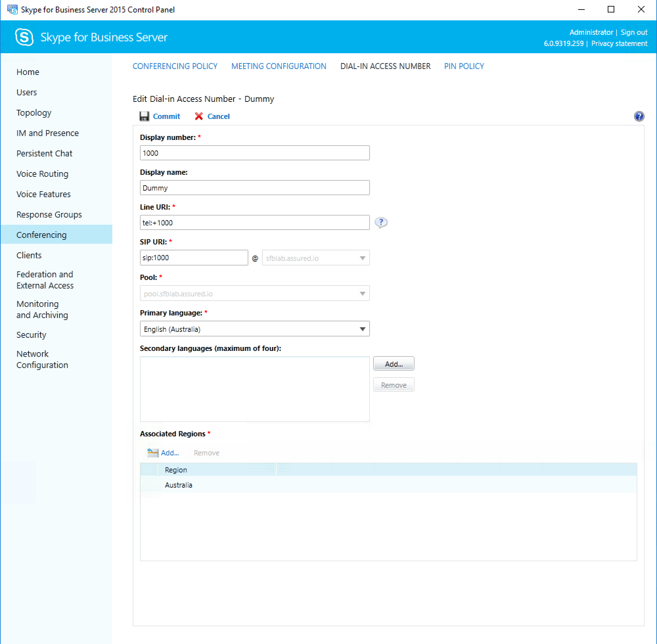Click the Region column header
The image size is (657, 644).
(217, 470)
